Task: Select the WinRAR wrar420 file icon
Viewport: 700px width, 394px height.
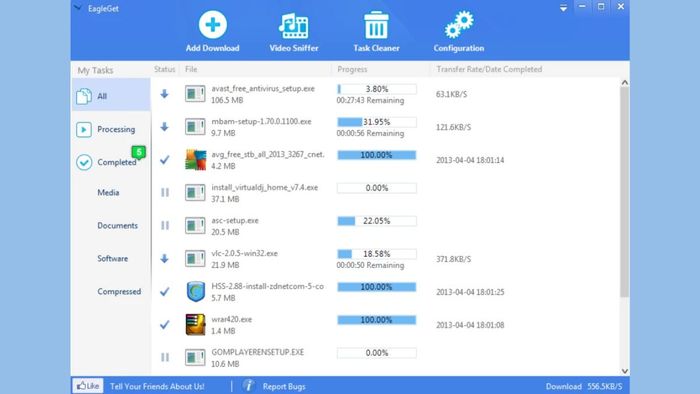Action: (196, 324)
